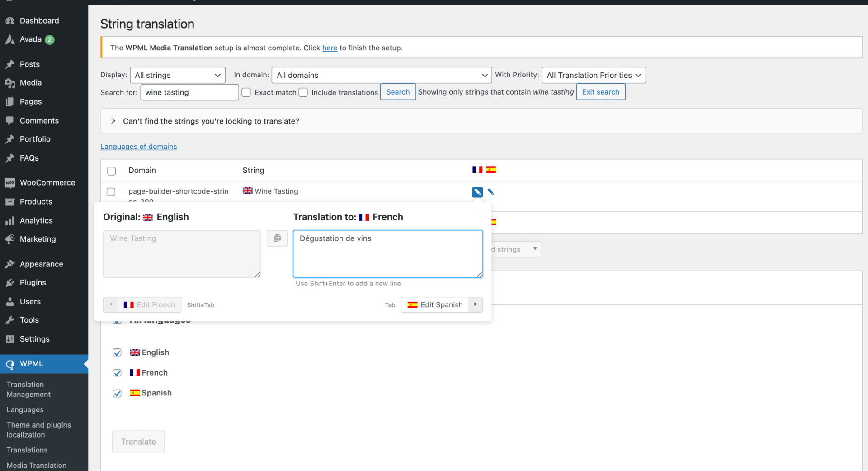
Task: Uncheck the Spanish language checkbox
Action: (117, 393)
